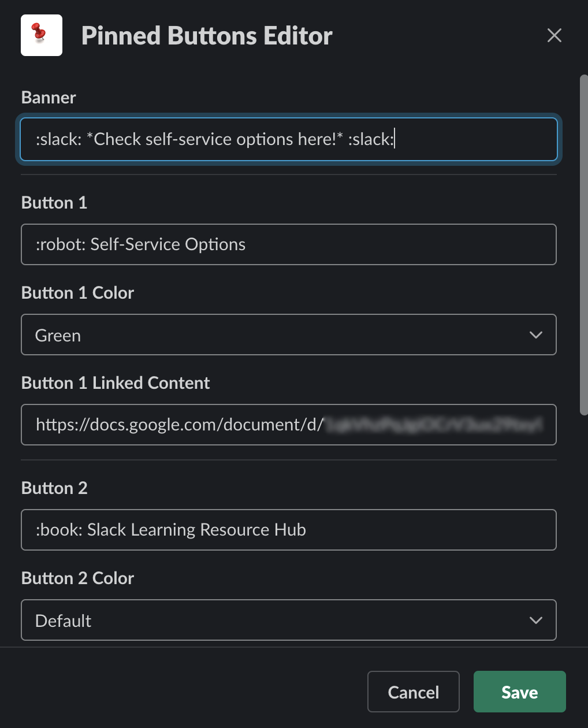The height and width of the screenshot is (728, 588).
Task: Click the Banner field label
Action: point(49,98)
